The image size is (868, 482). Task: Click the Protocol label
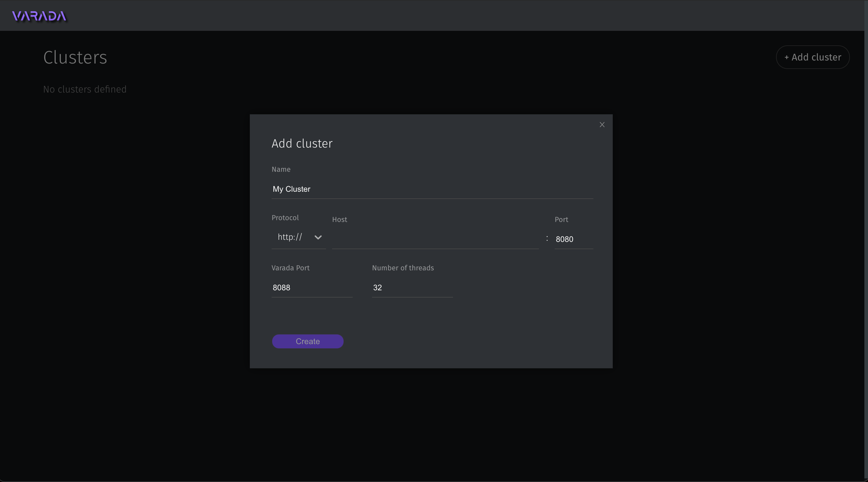pyautogui.click(x=285, y=218)
